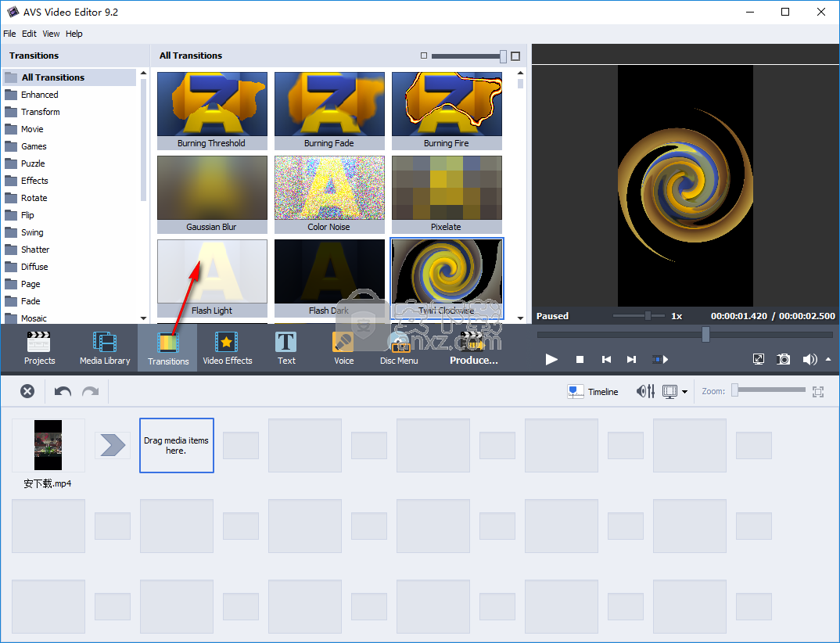Go to the next frame

632,360
